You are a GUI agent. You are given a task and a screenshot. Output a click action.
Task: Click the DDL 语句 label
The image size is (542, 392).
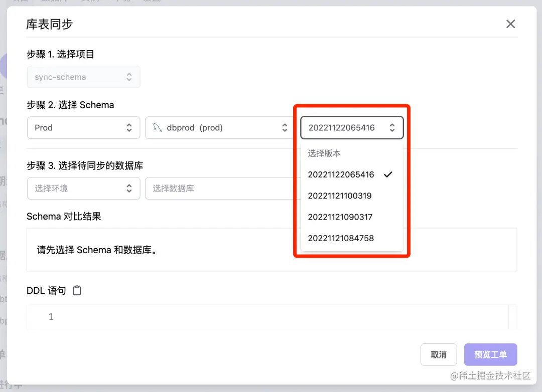46,290
